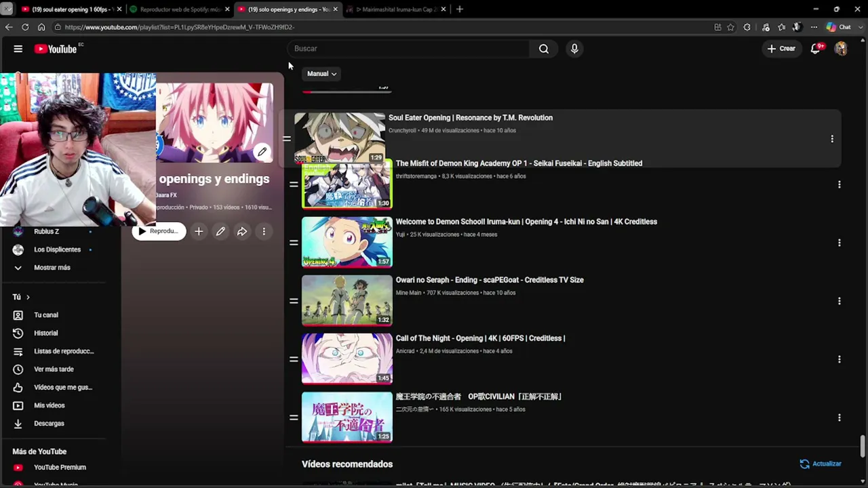Open more actions for Misfit of Demon King Academy
The image size is (868, 488).
(840, 184)
